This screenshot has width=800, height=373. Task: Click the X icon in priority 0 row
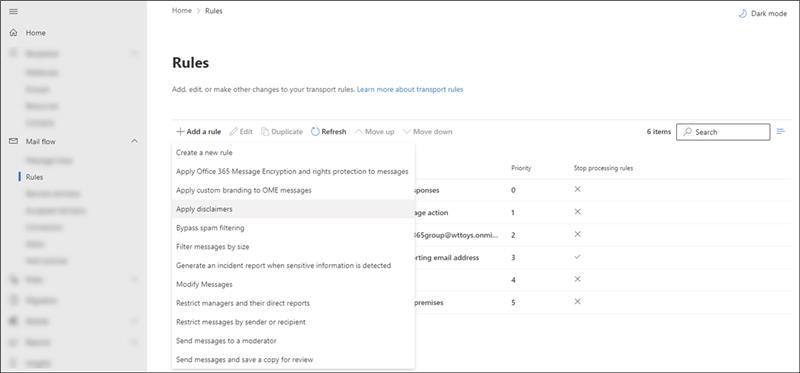pyautogui.click(x=578, y=189)
